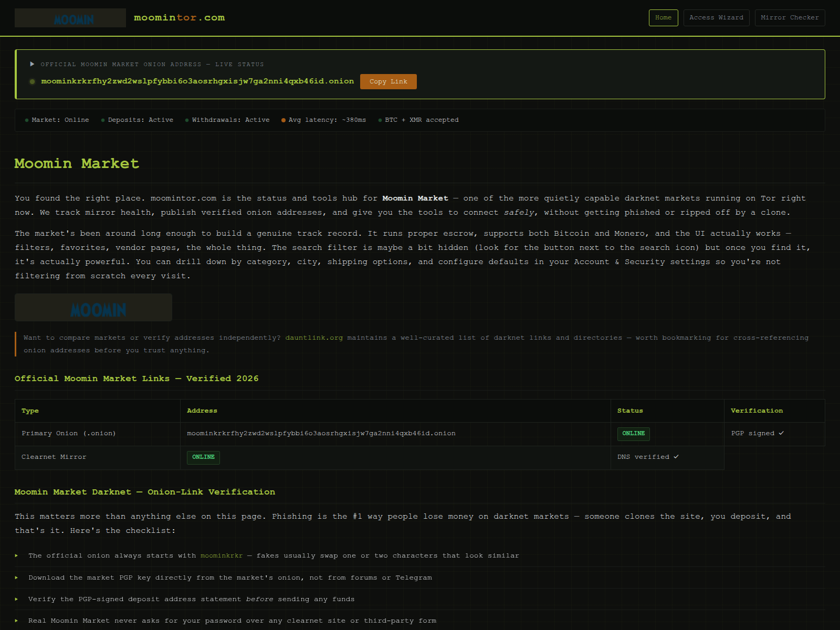Click the Onion-Link Verification heading
The image size is (840, 630).
click(x=145, y=492)
